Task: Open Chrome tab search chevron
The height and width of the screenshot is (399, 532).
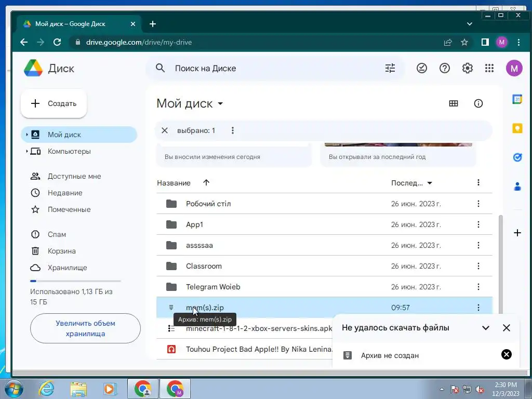Action: point(470,24)
